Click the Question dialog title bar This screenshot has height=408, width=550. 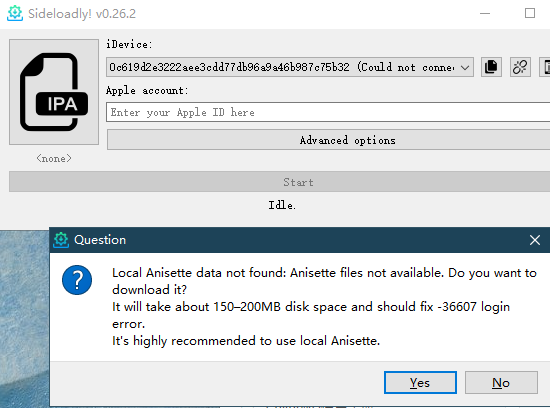[300, 240]
